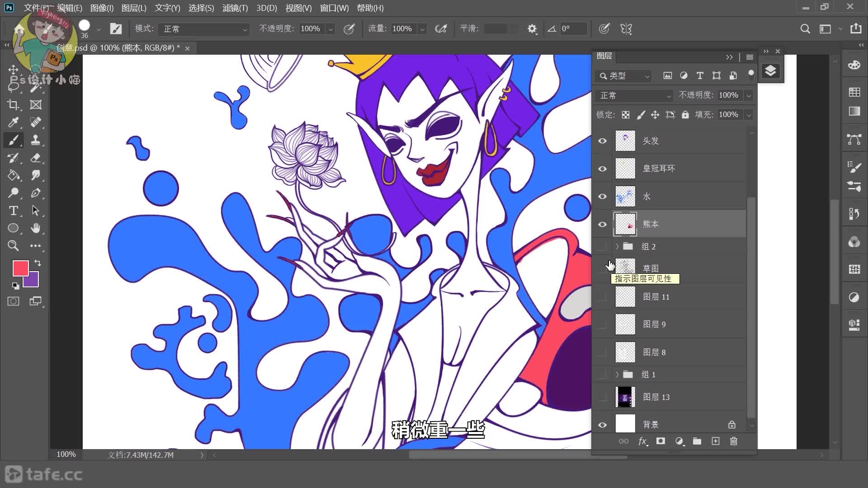Open brush 不透明度 dropdown in options bar
The width and height of the screenshot is (868, 488).
(x=330, y=29)
